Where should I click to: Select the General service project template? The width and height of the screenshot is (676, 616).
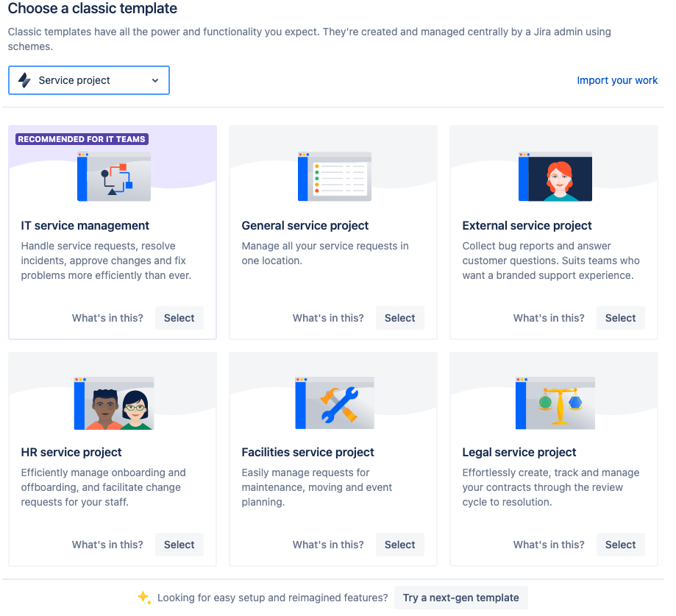point(400,318)
